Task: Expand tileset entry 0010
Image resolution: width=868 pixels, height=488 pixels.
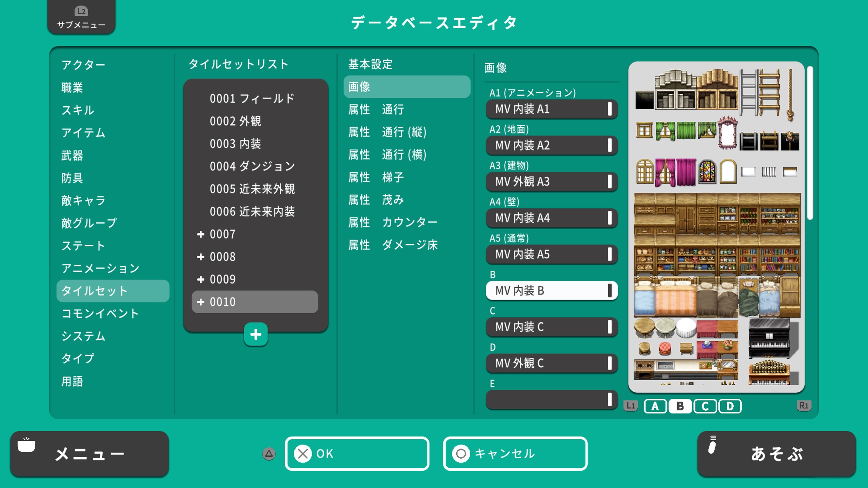Action: click(201, 302)
